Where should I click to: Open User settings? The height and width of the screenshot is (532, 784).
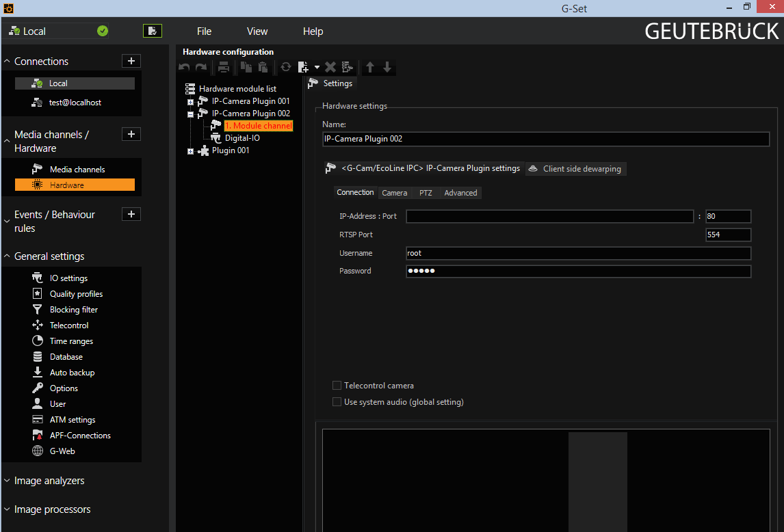[x=57, y=404]
